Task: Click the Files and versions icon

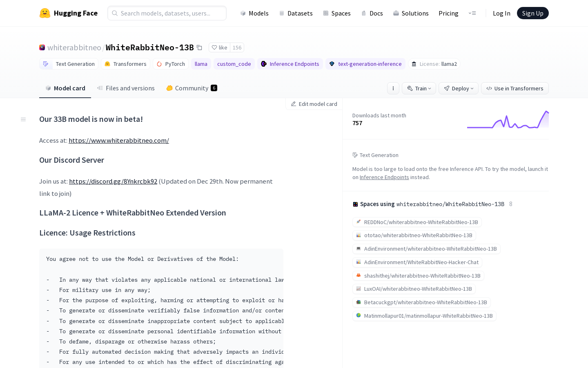Action: (x=100, y=88)
